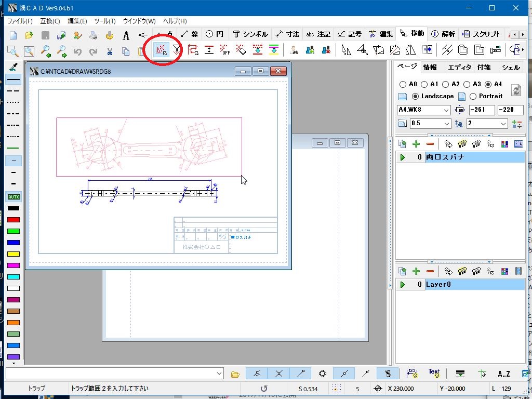
Task: Click the refresh page settings icon
Action: 516,90
